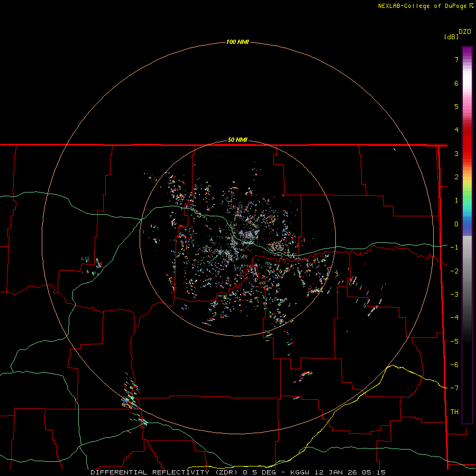This screenshot has width=476, height=476.
Task: Click the 05:15 time stamp
Action: coord(374,472)
